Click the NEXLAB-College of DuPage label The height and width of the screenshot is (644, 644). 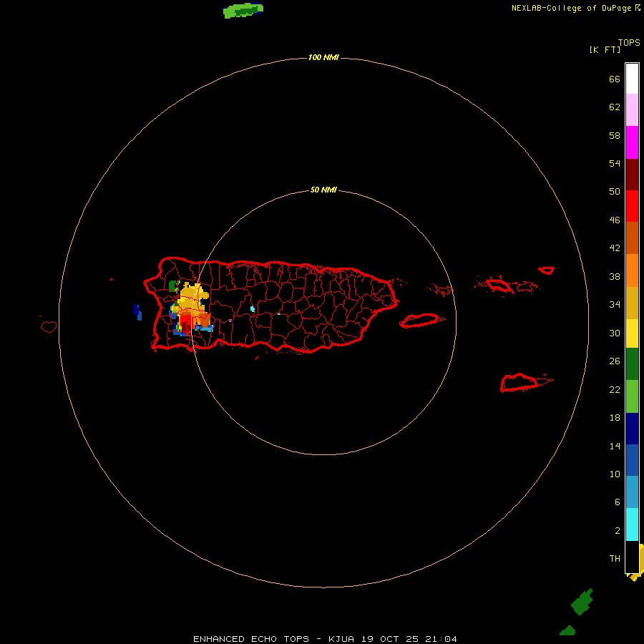572,8
